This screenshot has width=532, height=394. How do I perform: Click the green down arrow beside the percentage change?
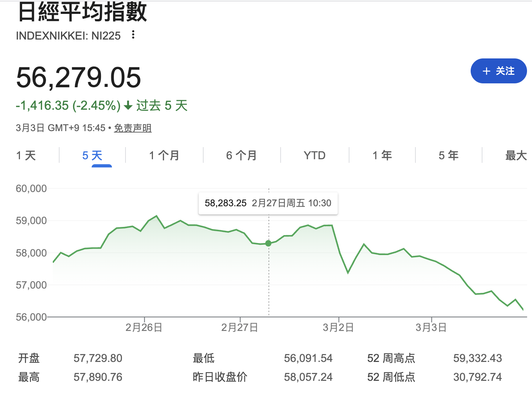128,106
